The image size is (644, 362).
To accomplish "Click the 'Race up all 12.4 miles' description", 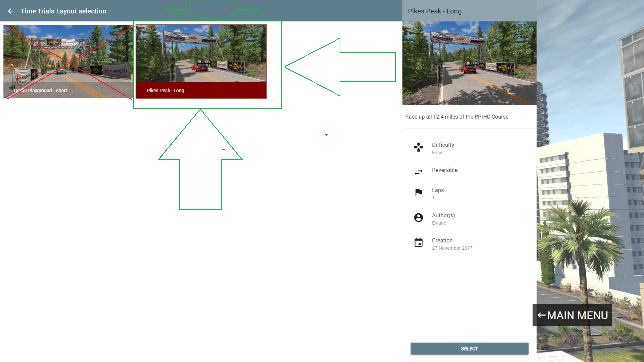I will click(457, 117).
